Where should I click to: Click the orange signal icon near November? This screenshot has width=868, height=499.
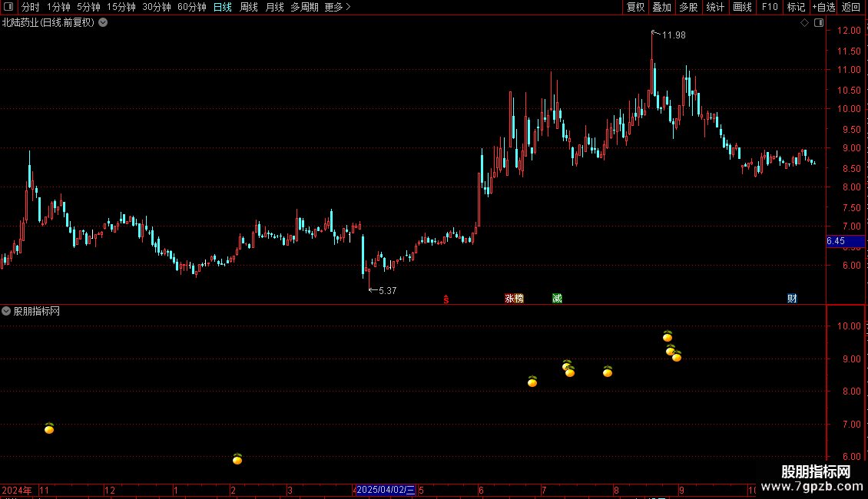(49, 428)
